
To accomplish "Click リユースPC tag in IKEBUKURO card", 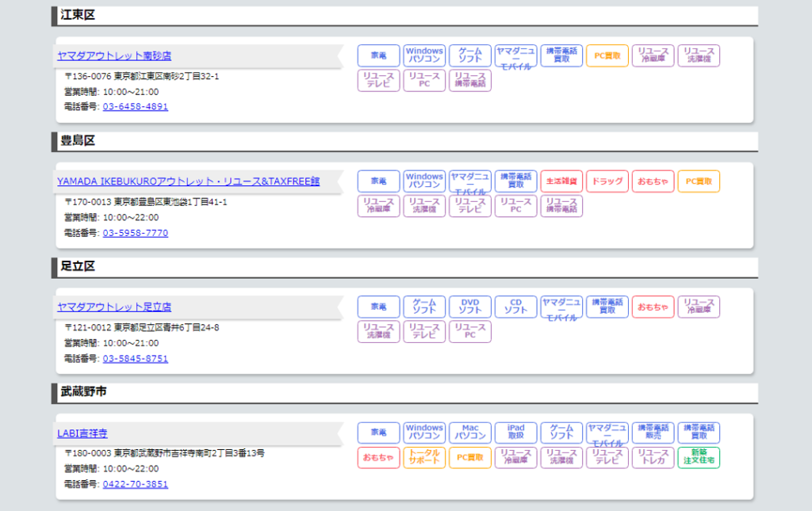I will click(x=515, y=206).
